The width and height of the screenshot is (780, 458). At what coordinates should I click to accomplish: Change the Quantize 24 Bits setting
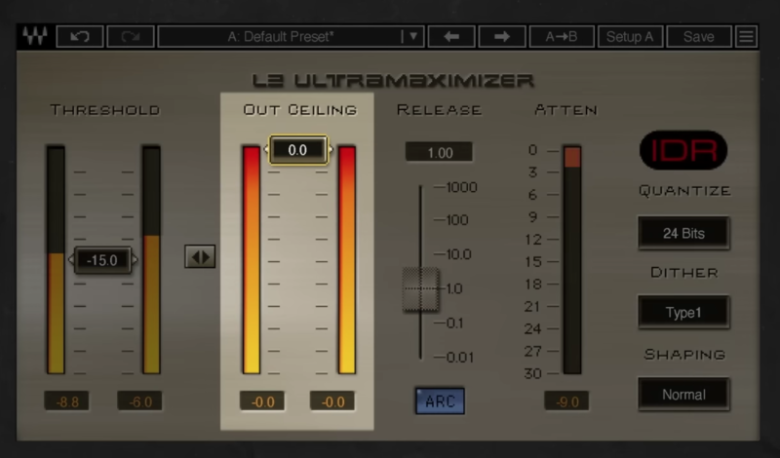(x=684, y=233)
